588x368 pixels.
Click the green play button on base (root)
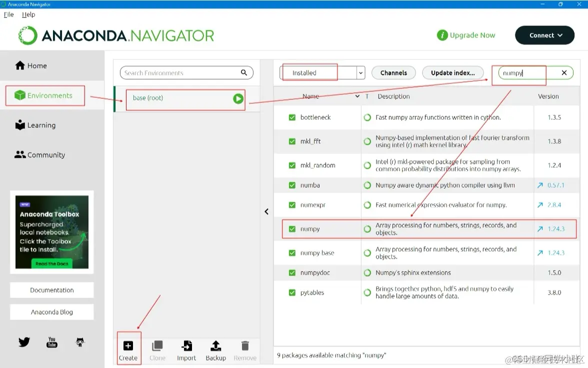238,99
